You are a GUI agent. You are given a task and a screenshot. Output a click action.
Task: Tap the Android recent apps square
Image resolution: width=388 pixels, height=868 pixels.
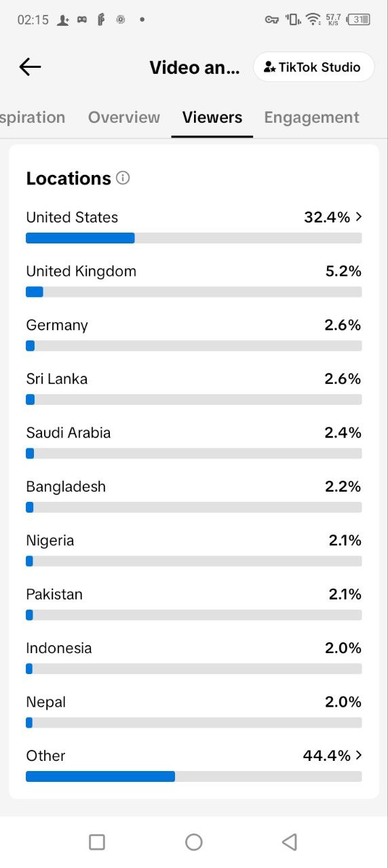click(x=97, y=842)
